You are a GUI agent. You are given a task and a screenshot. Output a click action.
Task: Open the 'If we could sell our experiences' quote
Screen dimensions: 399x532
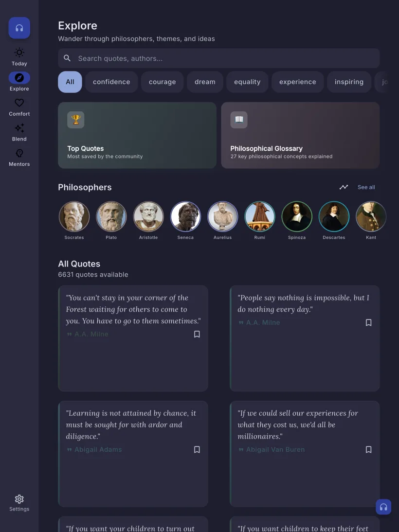(305, 454)
